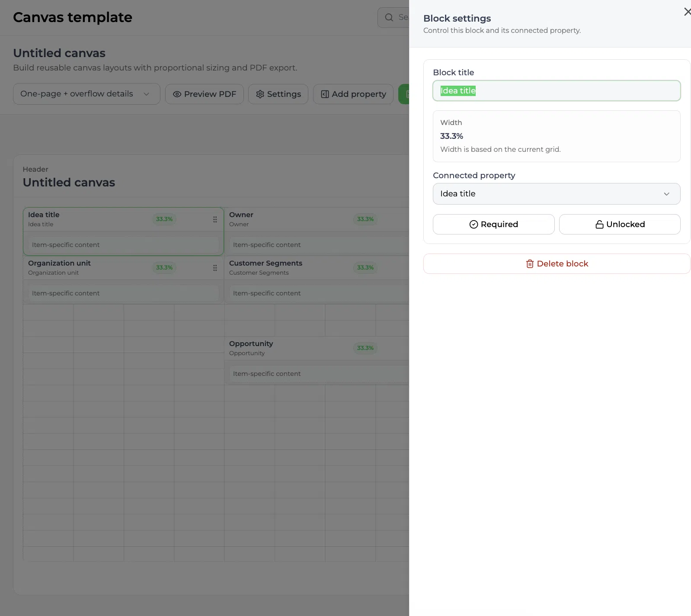Image resolution: width=691 pixels, height=616 pixels.
Task: Select the Owner block heading
Action: coord(241,215)
